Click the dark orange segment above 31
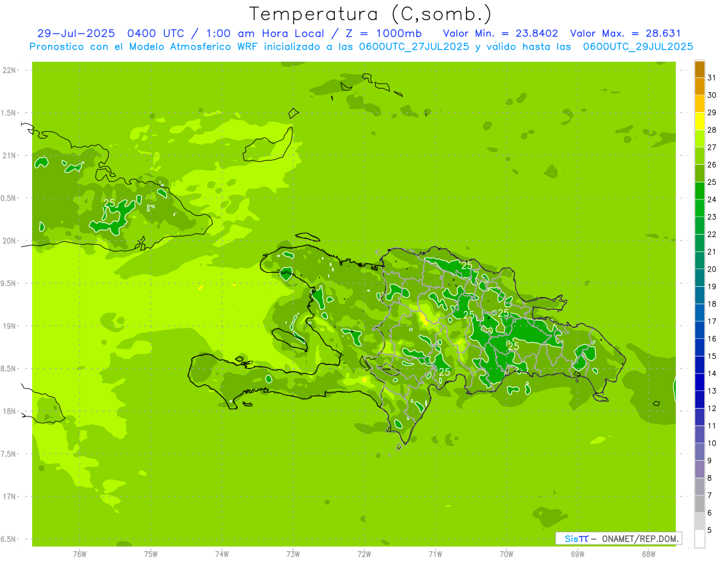The image size is (728, 562). (699, 70)
